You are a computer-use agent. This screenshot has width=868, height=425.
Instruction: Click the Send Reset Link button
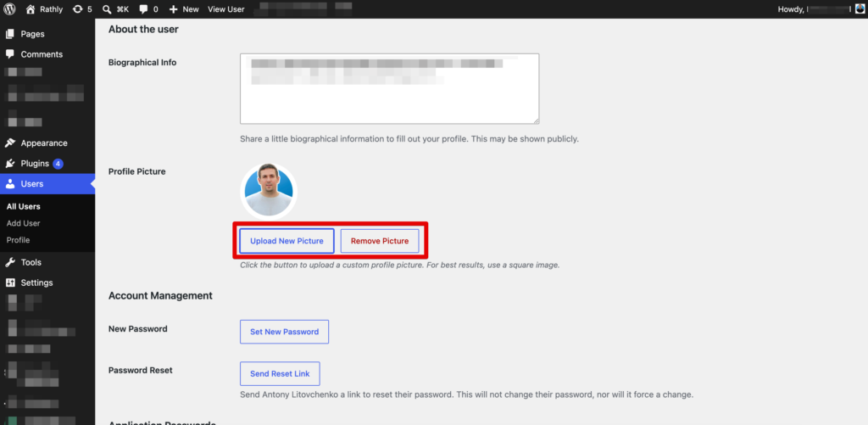[x=280, y=373]
